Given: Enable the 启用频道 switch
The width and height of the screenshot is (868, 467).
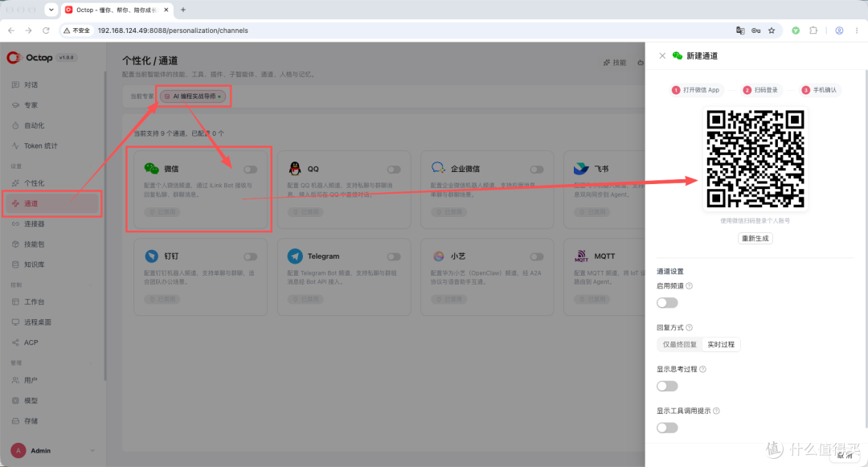Looking at the screenshot, I should pos(667,303).
